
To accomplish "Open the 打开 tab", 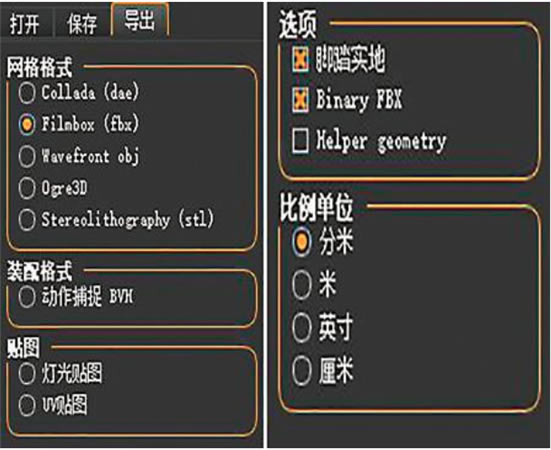I will coord(25,24).
